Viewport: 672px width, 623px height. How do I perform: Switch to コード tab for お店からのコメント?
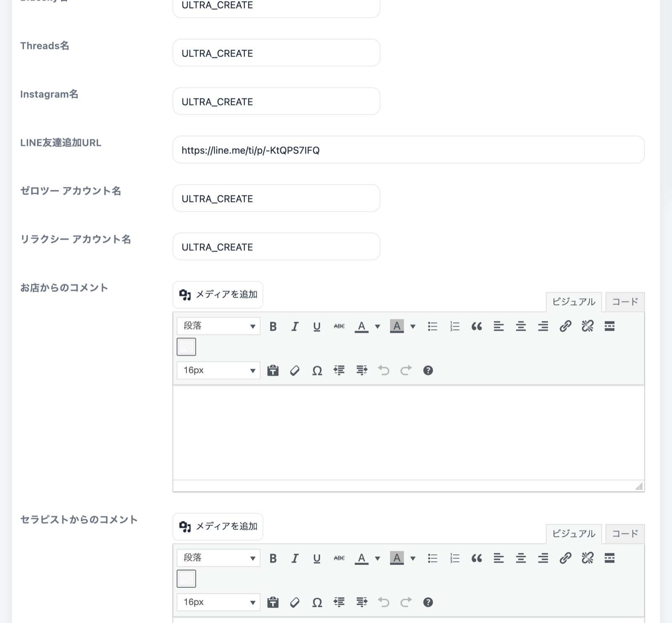coord(625,302)
